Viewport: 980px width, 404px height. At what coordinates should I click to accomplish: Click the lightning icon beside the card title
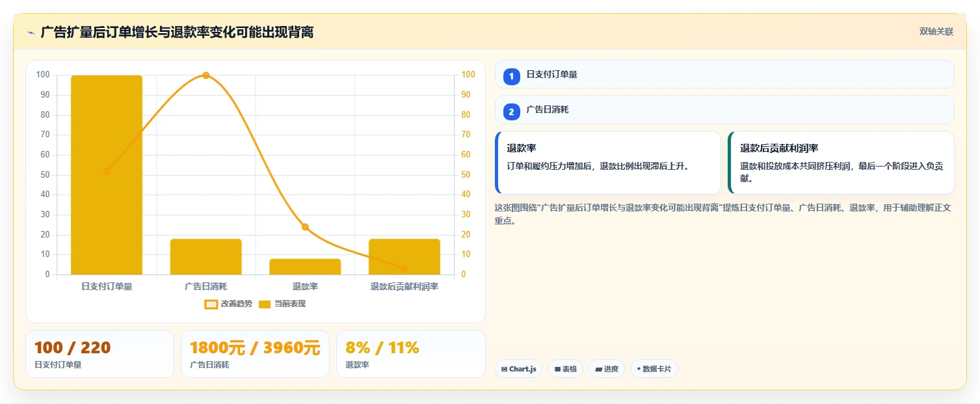click(x=31, y=33)
